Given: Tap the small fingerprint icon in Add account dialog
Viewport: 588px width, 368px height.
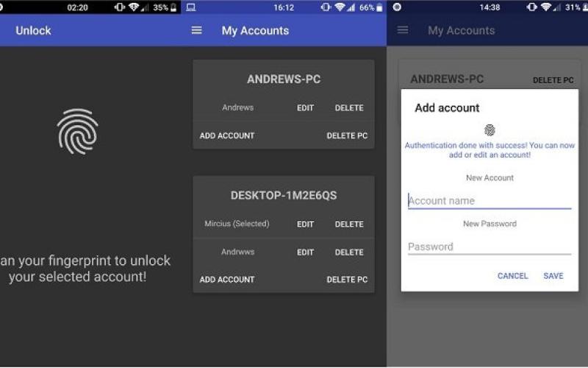Looking at the screenshot, I should pos(490,130).
